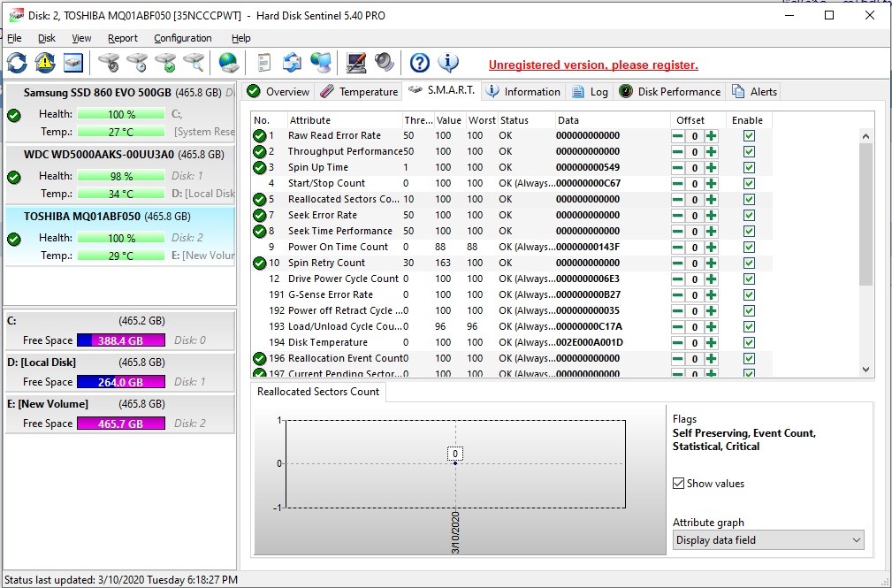892x588 pixels.
Task: Switch to the Temperature tab
Action: click(358, 92)
